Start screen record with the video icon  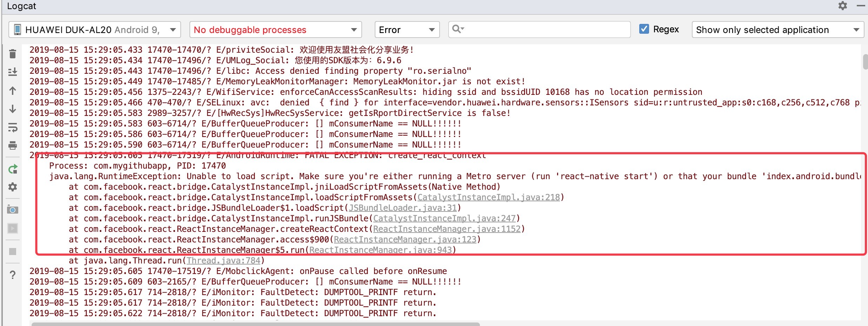pyautogui.click(x=13, y=228)
